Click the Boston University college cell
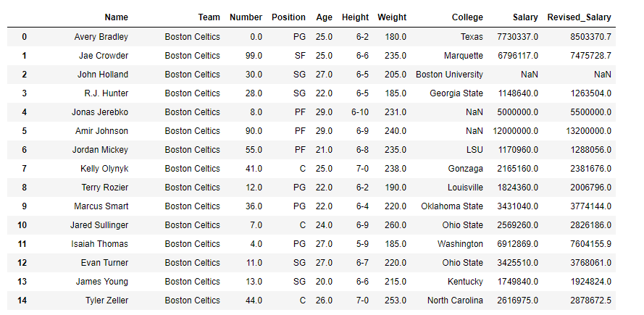Viewport: 644px width, 315px height. pos(449,75)
